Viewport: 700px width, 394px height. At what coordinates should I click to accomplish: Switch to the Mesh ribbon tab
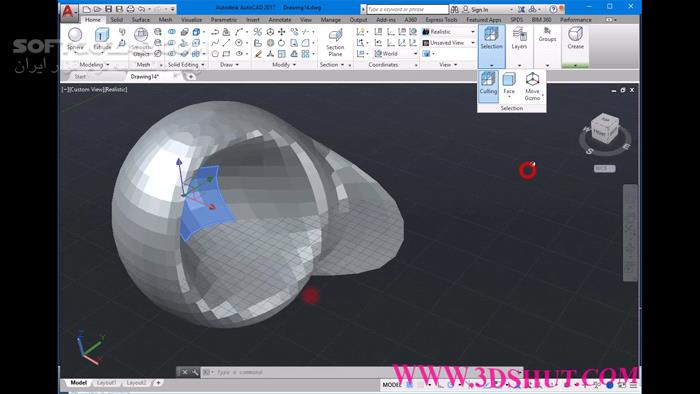coord(165,20)
